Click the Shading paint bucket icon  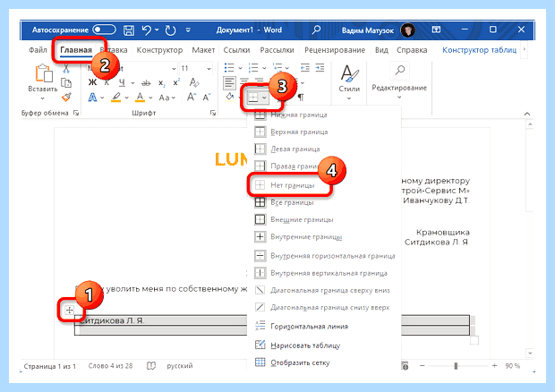[230, 97]
